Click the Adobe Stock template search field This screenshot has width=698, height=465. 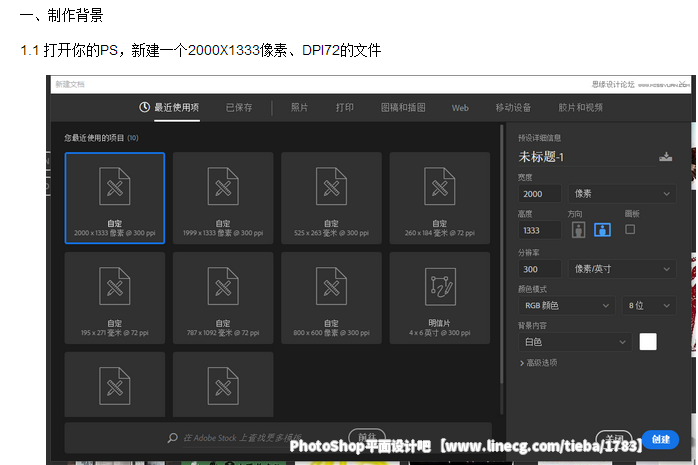[243, 438]
